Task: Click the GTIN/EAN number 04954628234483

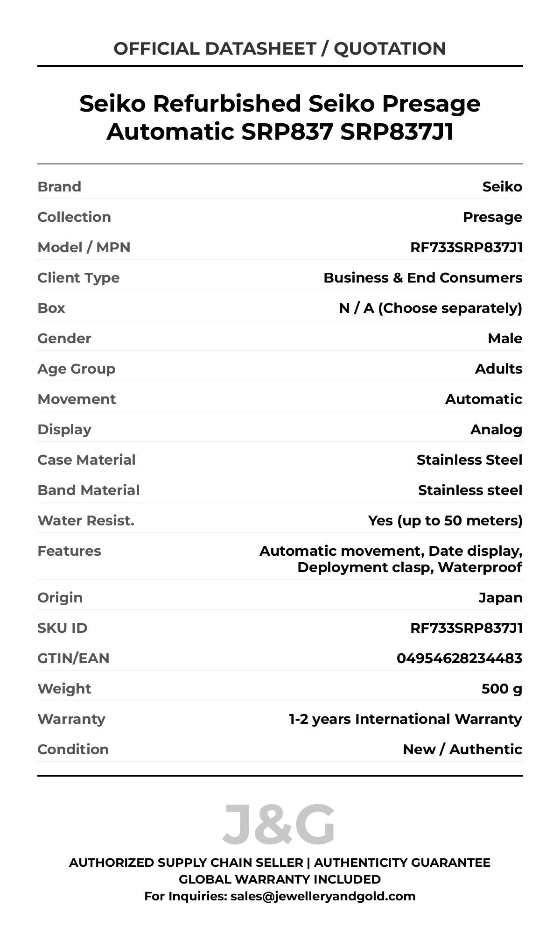Action: (459, 658)
